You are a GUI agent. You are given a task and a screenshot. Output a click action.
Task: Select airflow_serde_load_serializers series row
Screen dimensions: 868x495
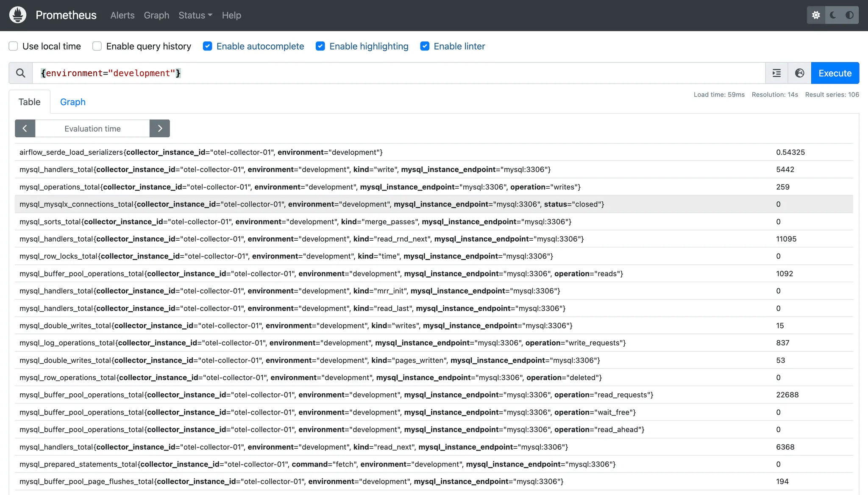(434, 152)
